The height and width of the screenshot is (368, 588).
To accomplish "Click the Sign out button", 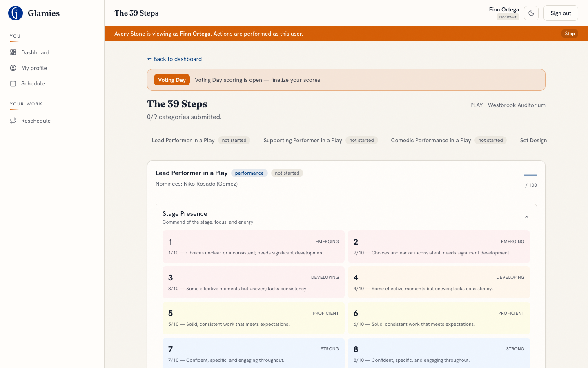I will [x=561, y=13].
